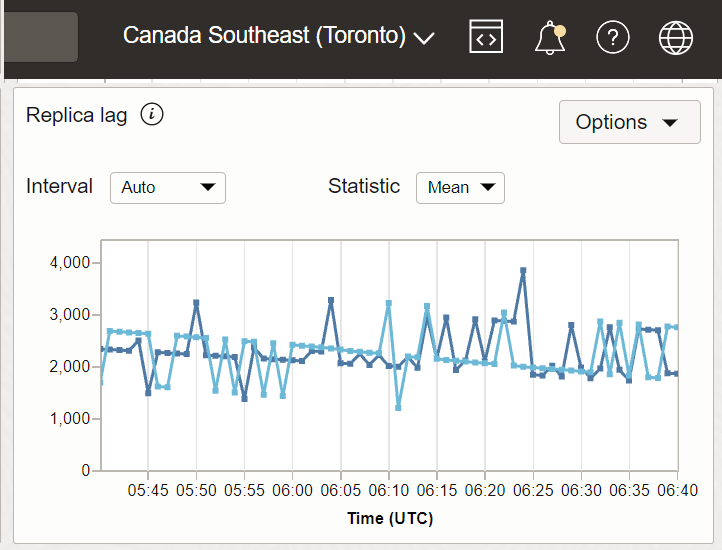
Task: Open the notifications bell
Action: pyautogui.click(x=549, y=37)
